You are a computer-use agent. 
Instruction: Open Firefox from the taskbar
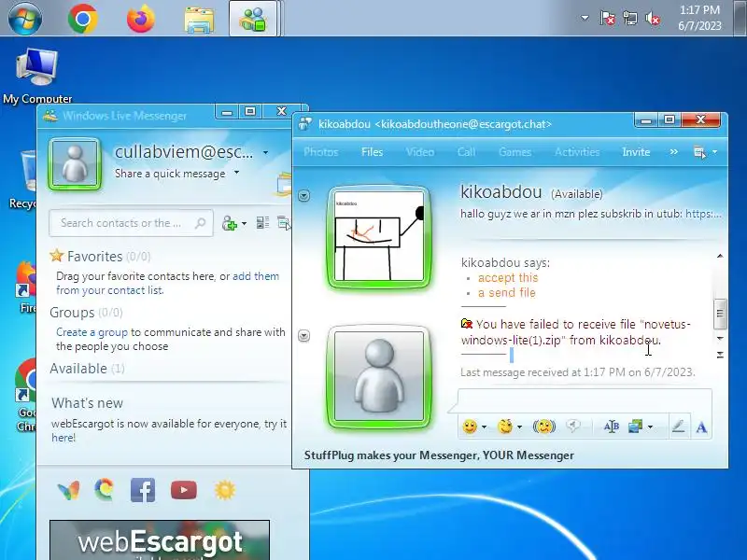(141, 19)
